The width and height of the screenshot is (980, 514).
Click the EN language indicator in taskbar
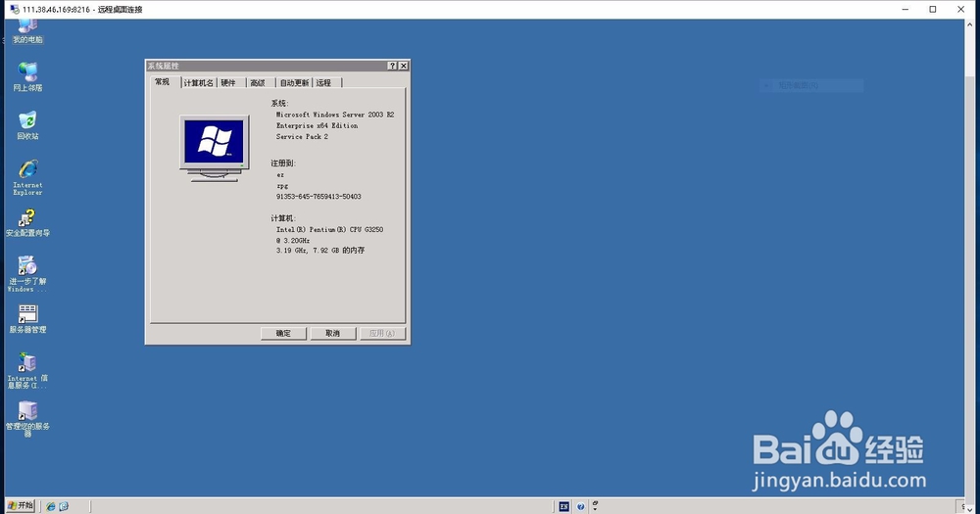(x=563, y=506)
